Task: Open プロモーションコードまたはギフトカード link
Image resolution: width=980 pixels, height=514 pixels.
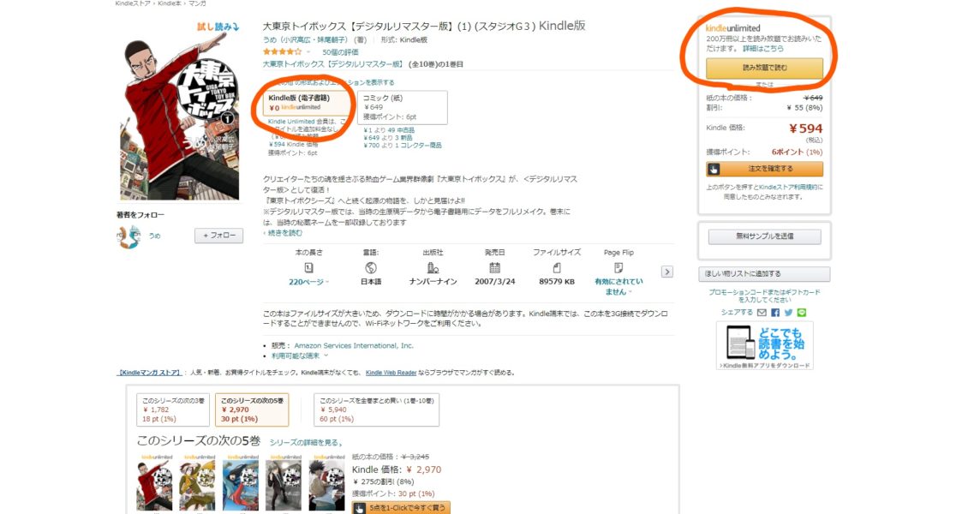Action: pos(764,296)
